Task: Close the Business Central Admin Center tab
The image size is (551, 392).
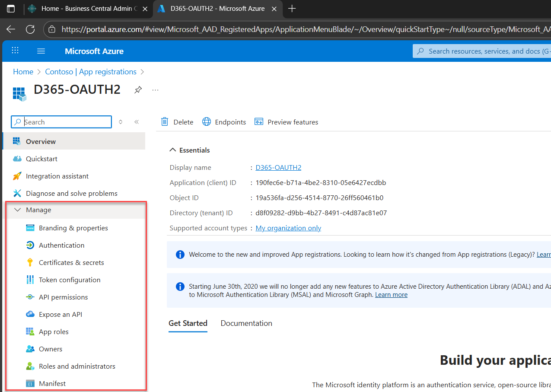Action: click(x=145, y=9)
